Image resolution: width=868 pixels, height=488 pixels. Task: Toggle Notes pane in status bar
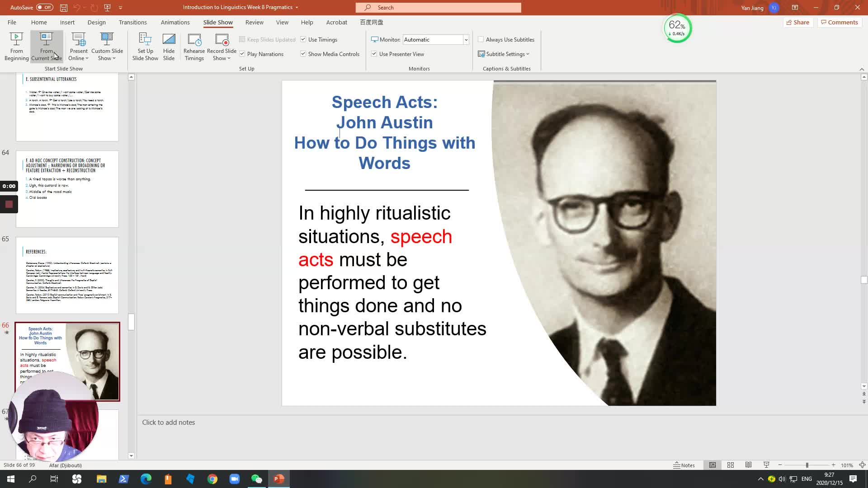684,465
